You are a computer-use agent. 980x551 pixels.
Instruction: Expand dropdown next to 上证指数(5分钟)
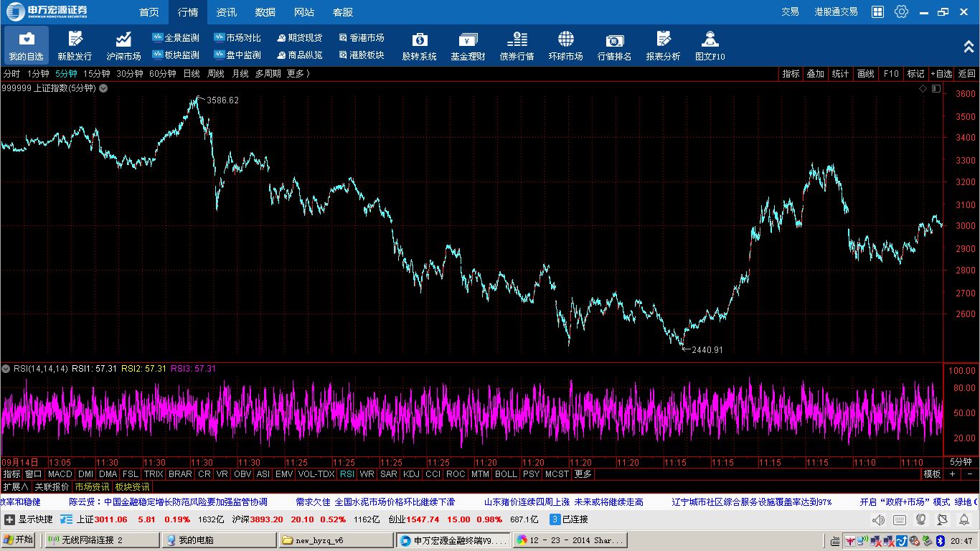click(x=103, y=88)
